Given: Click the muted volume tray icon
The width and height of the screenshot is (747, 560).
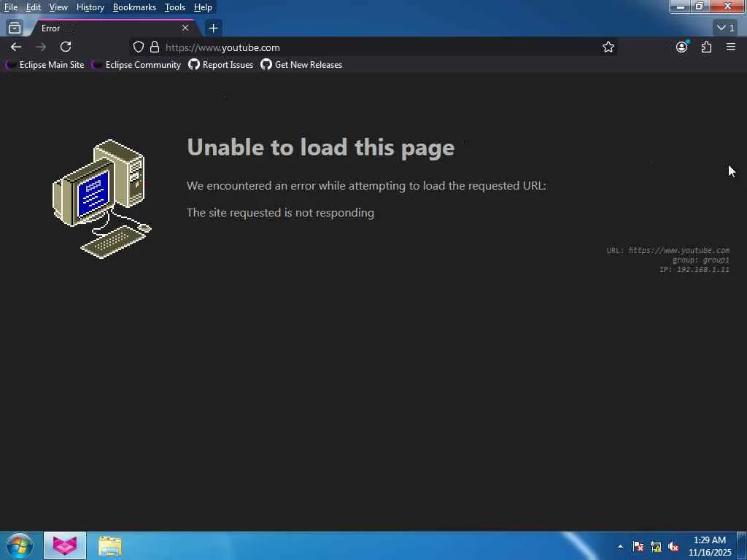Looking at the screenshot, I should pos(673,547).
